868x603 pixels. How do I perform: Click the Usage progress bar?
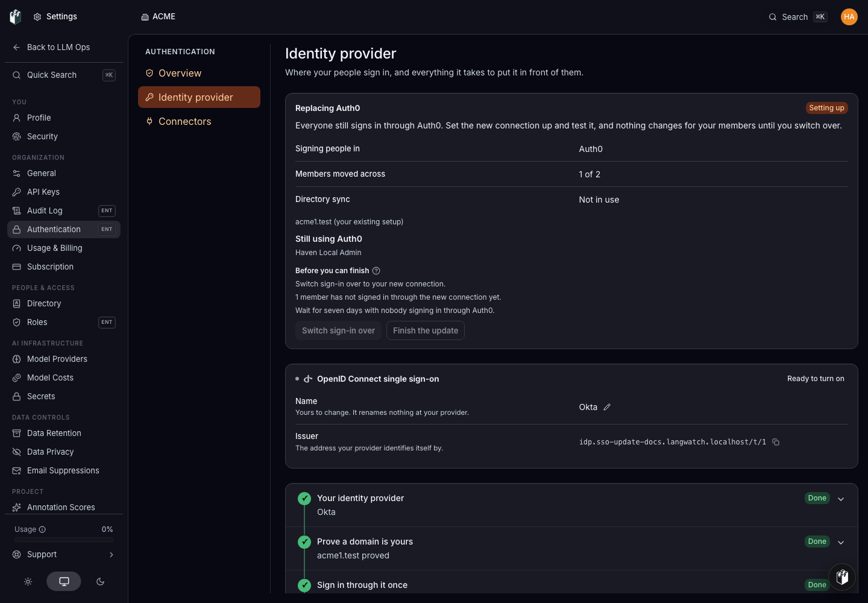coord(64,540)
